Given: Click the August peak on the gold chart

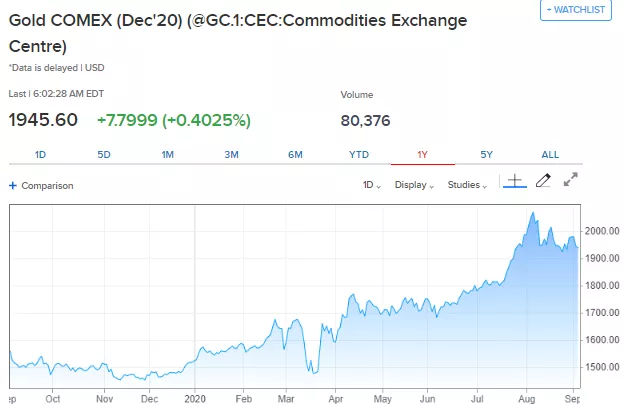Looking at the screenshot, I should point(533,213).
